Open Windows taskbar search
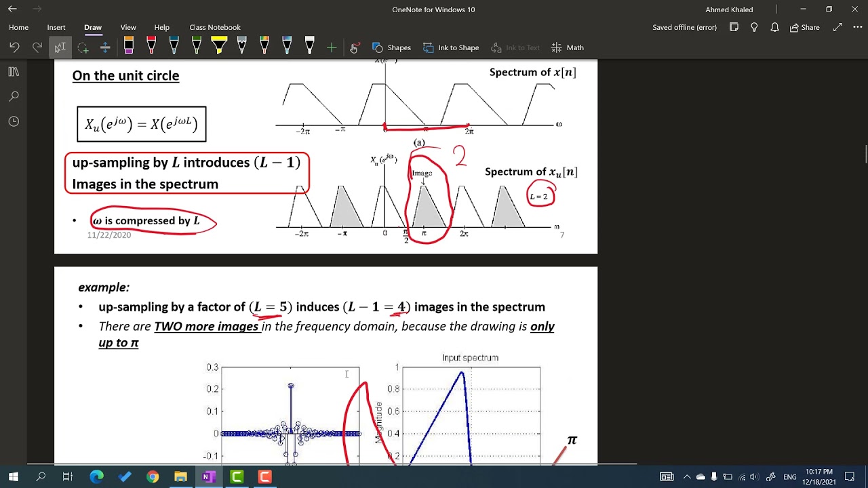This screenshot has width=868, height=488. 41,477
